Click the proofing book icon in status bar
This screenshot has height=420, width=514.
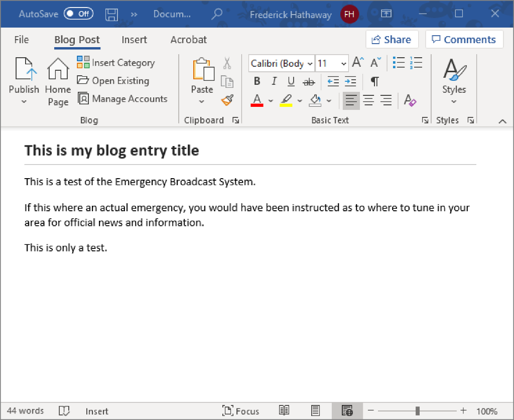click(64, 410)
